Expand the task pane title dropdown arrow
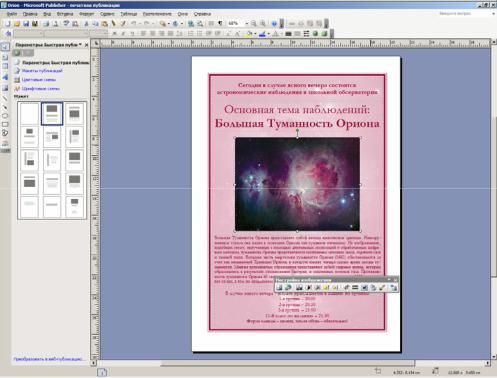 click(80, 45)
